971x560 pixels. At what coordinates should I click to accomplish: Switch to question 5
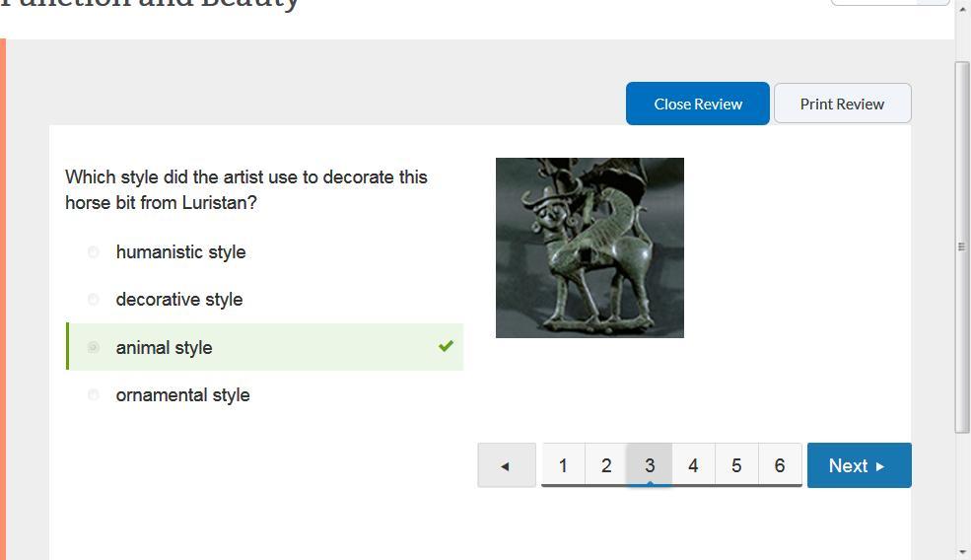[x=736, y=465]
